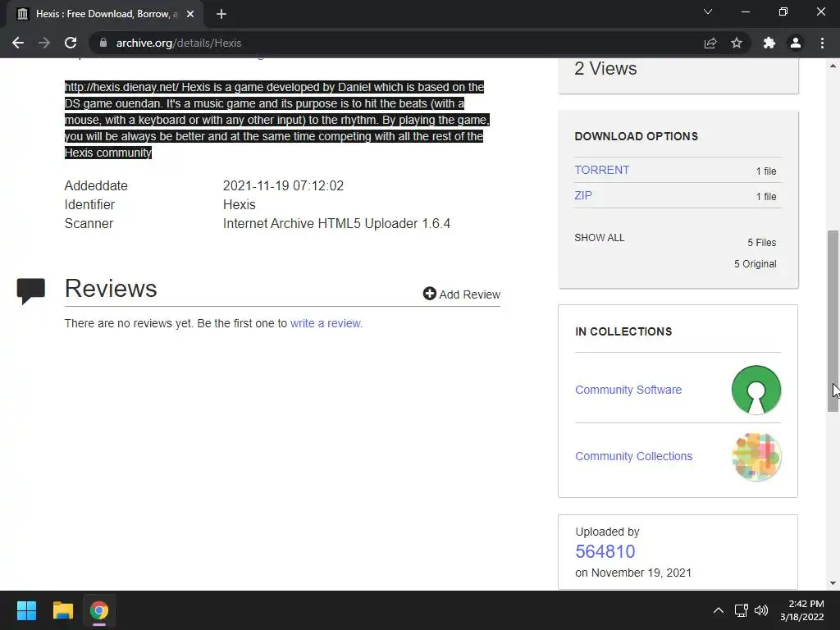The image size is (840, 630).
Task: Download the ZIP file
Action: 583,195
